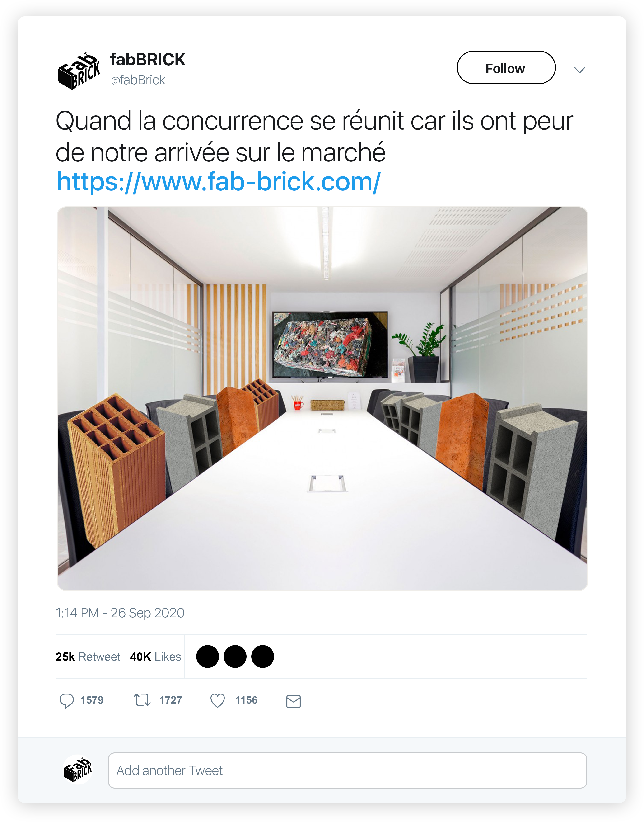Select the middle black circle avatar

point(235,657)
